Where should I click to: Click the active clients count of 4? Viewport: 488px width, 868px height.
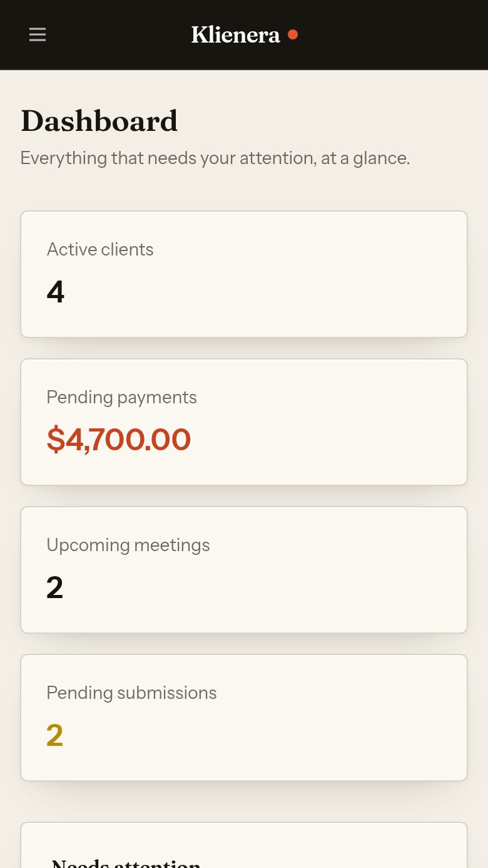55,292
